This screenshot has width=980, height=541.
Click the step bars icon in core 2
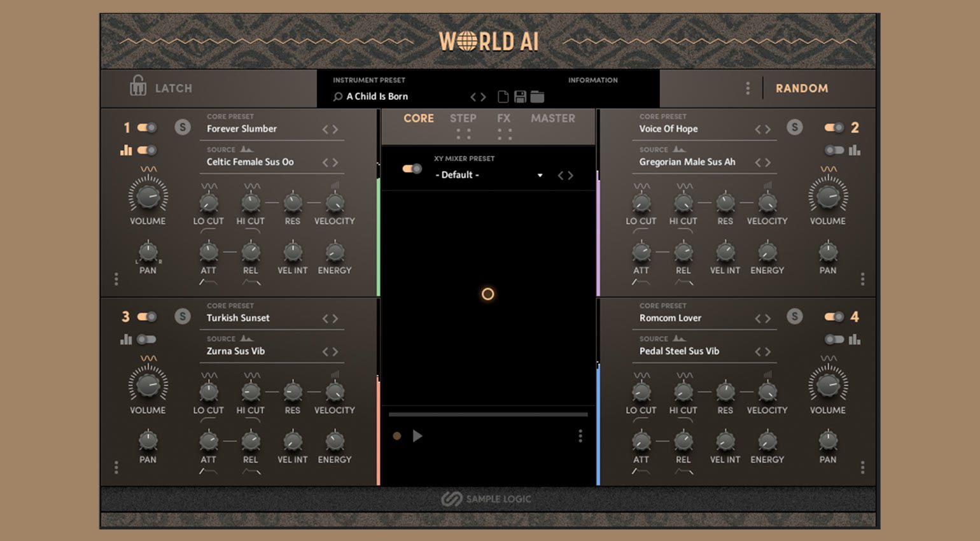pos(855,150)
